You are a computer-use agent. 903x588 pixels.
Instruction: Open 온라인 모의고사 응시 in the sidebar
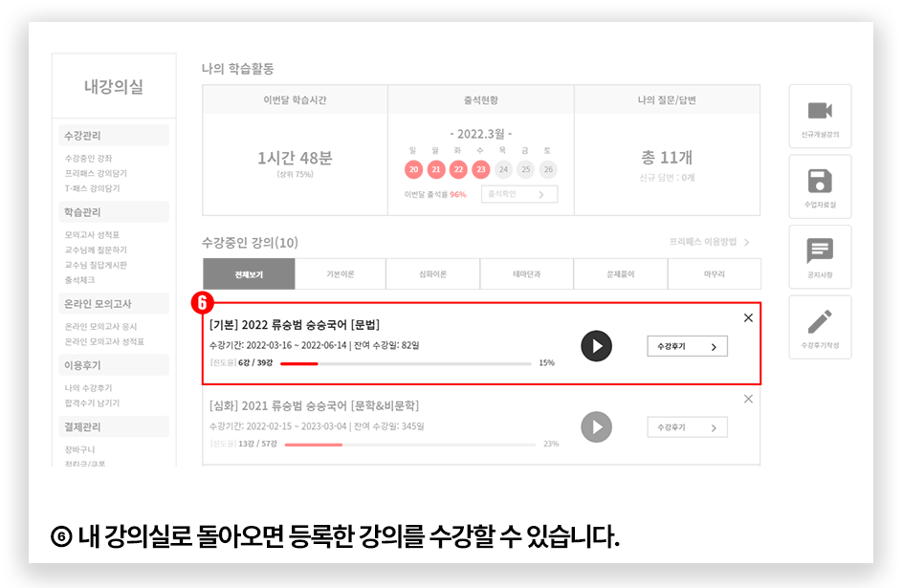coord(100,327)
